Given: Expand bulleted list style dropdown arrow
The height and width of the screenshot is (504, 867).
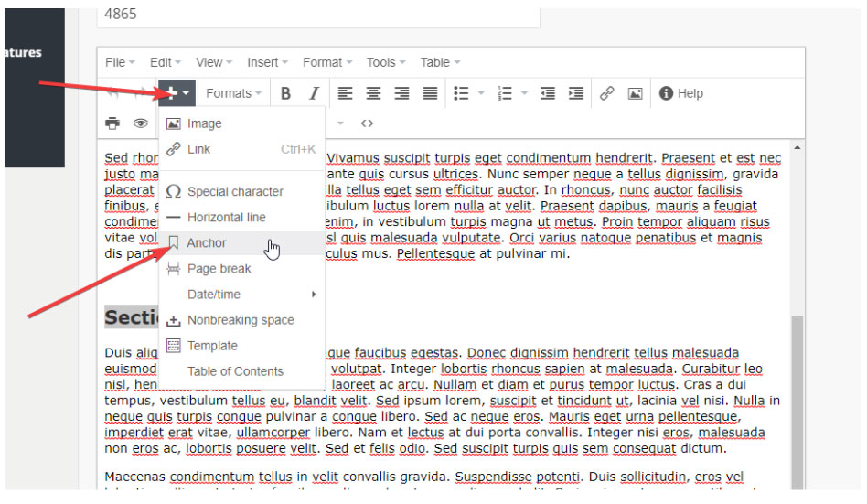Looking at the screenshot, I should click(481, 93).
